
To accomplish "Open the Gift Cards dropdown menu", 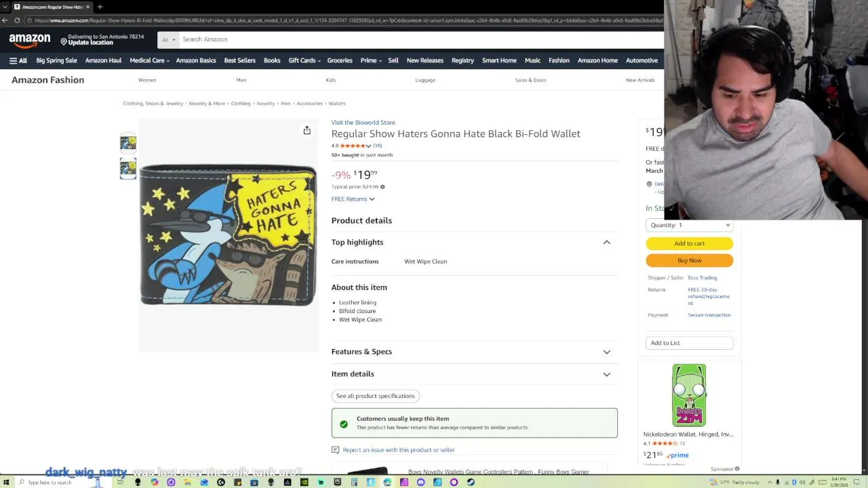I will point(304,60).
